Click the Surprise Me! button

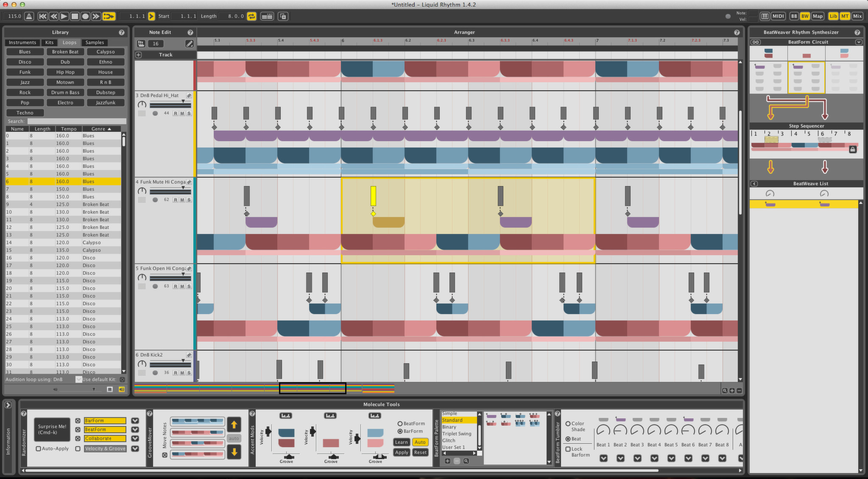coord(52,429)
